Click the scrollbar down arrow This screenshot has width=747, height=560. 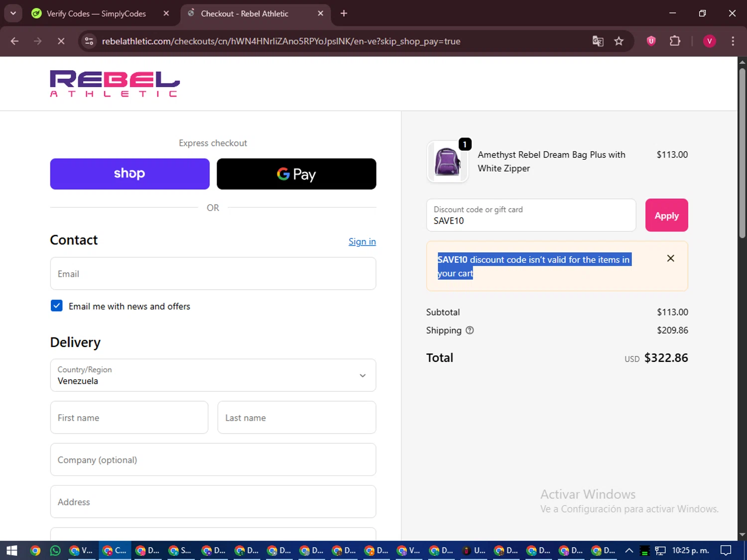coord(742,535)
